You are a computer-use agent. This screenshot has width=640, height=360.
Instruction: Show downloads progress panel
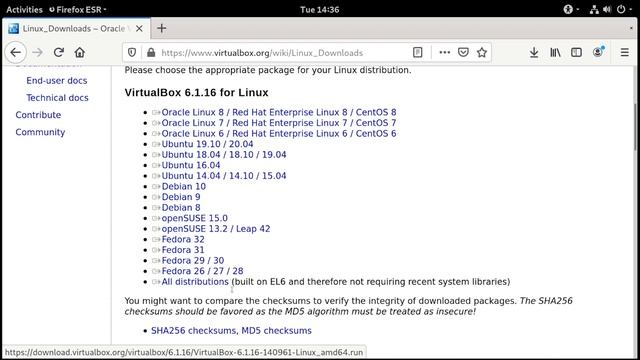coord(534,52)
